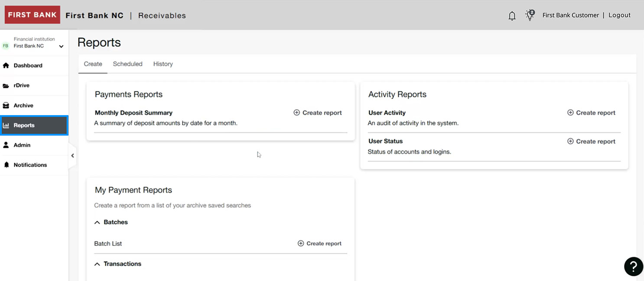This screenshot has width=644, height=281.
Task: Switch to the History tab
Action: point(163,64)
